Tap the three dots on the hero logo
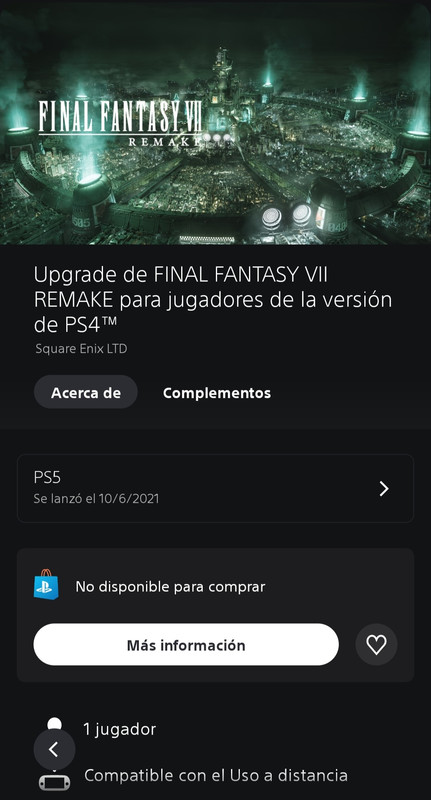This screenshot has height=800, width=431. (217, 138)
